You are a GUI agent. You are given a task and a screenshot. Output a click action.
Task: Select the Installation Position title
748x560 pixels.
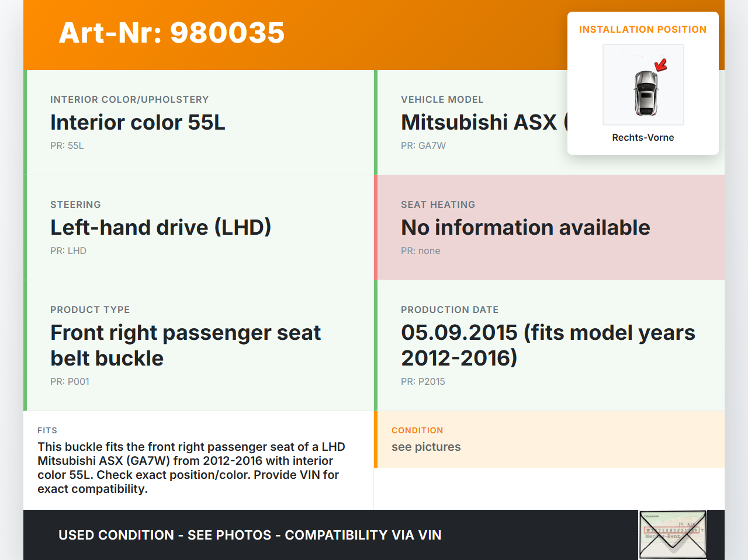(x=642, y=30)
